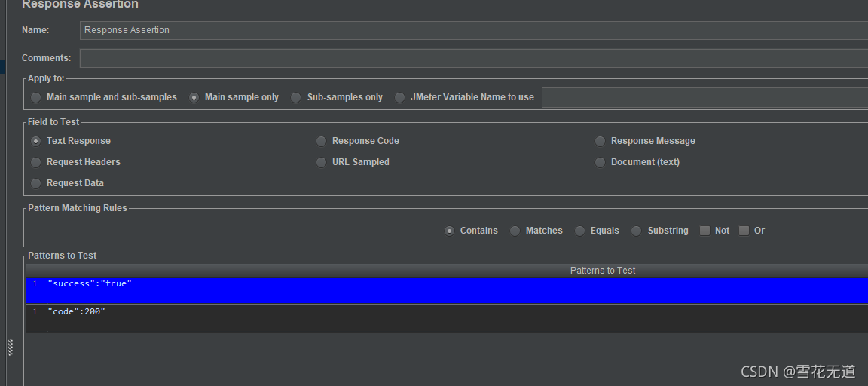Click the Comments input field
This screenshot has width=868, height=386.
474,58
